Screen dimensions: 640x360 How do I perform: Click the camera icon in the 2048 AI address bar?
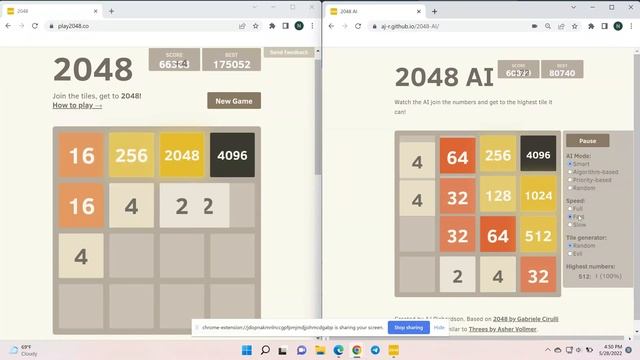[x=534, y=26]
